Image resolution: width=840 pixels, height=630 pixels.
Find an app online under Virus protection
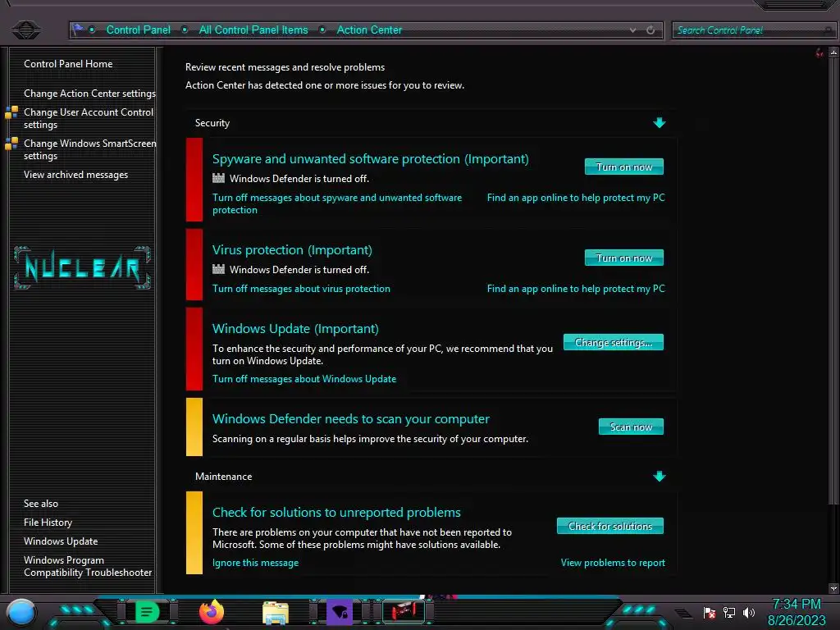[x=576, y=289]
